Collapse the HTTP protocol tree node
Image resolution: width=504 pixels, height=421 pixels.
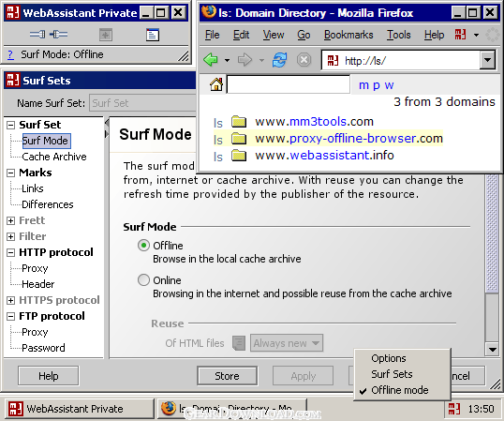10,252
